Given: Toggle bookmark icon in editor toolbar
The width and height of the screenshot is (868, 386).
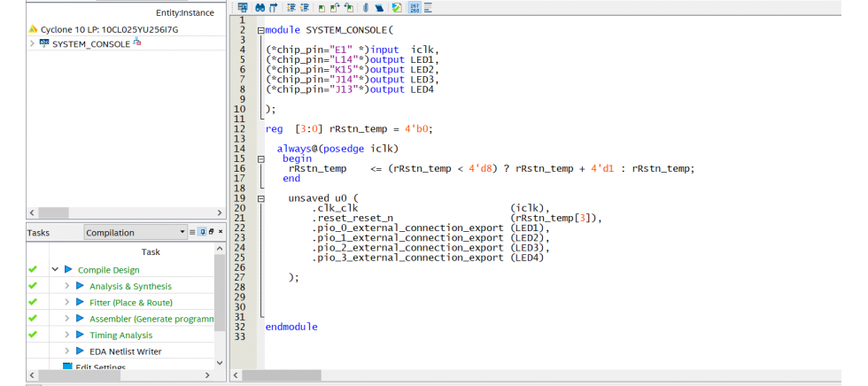Looking at the screenshot, I should click(x=321, y=7).
